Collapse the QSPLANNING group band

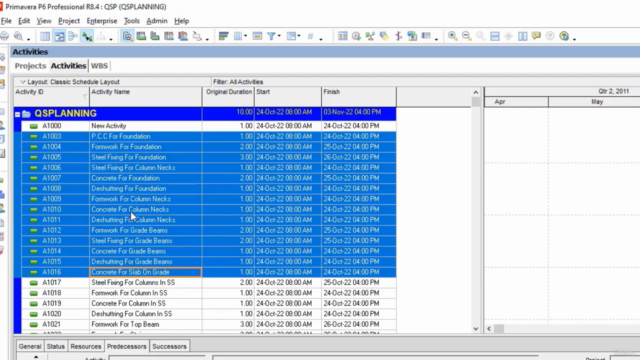point(18,114)
